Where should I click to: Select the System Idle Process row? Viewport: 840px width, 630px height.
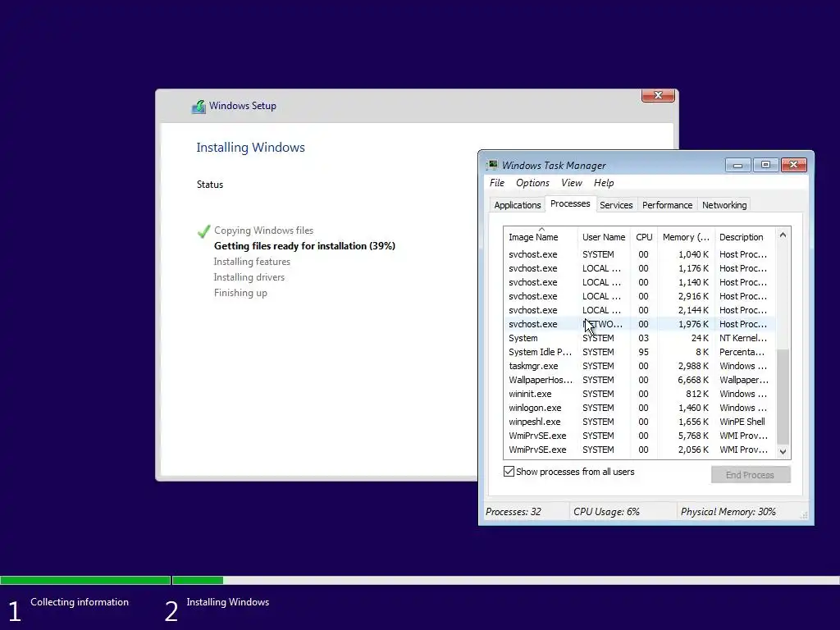(x=640, y=352)
